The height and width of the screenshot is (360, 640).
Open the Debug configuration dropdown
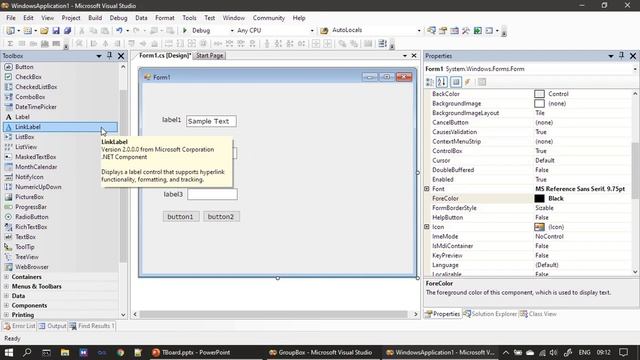232,31
